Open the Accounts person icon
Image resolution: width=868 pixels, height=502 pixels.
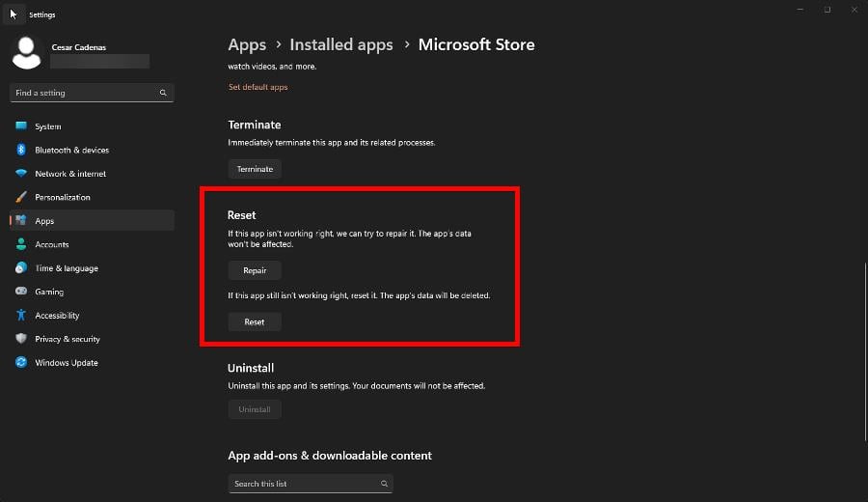(21, 244)
